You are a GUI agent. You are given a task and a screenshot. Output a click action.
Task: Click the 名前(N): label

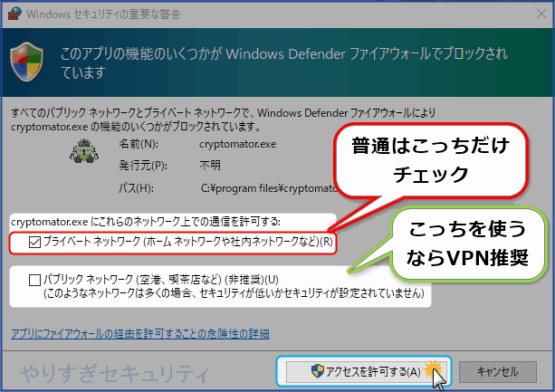pos(139,144)
